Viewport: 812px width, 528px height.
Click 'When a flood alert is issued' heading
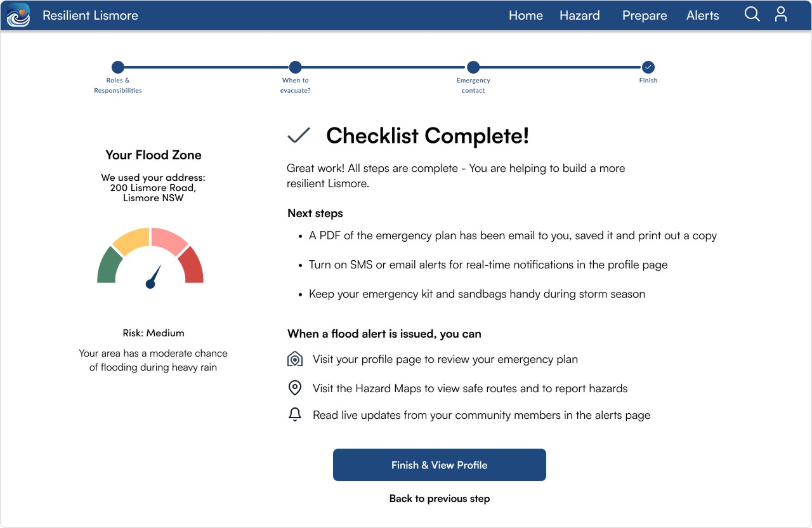(x=384, y=334)
